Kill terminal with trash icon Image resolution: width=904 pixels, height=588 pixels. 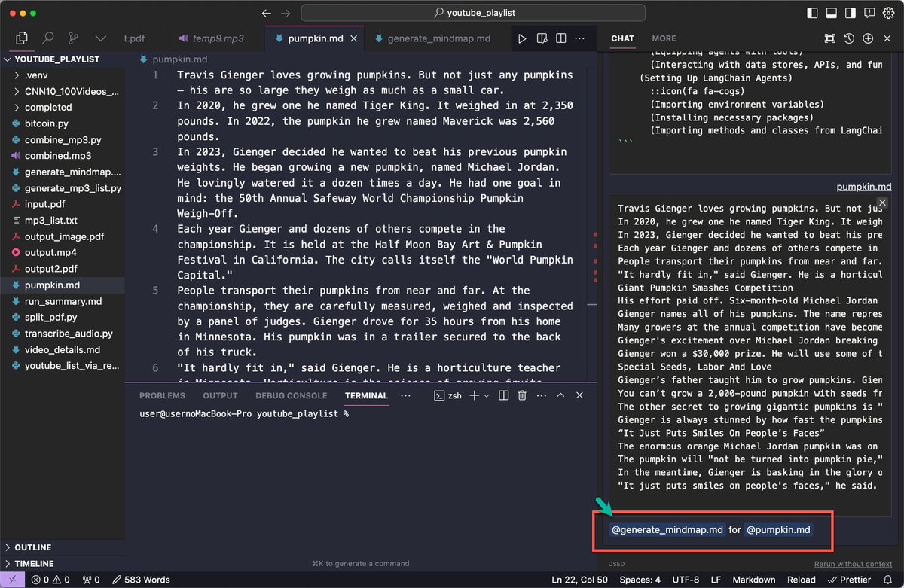point(522,395)
